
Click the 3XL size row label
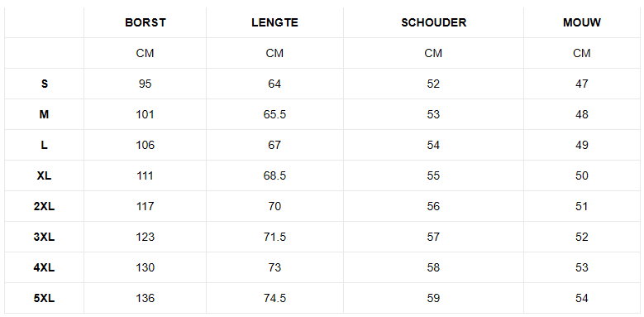click(44, 237)
